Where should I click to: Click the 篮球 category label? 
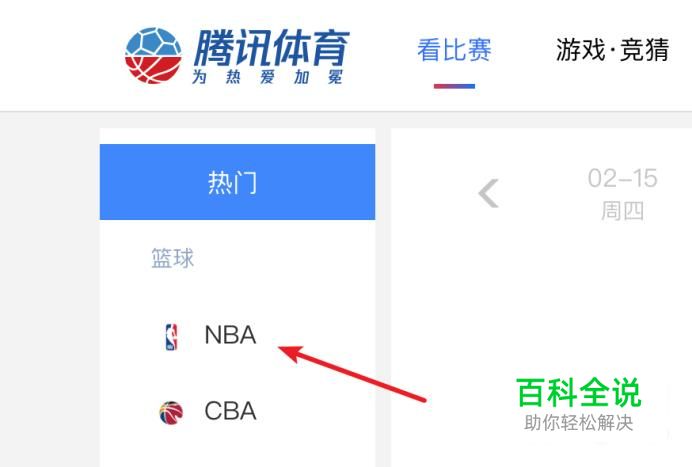(x=173, y=258)
